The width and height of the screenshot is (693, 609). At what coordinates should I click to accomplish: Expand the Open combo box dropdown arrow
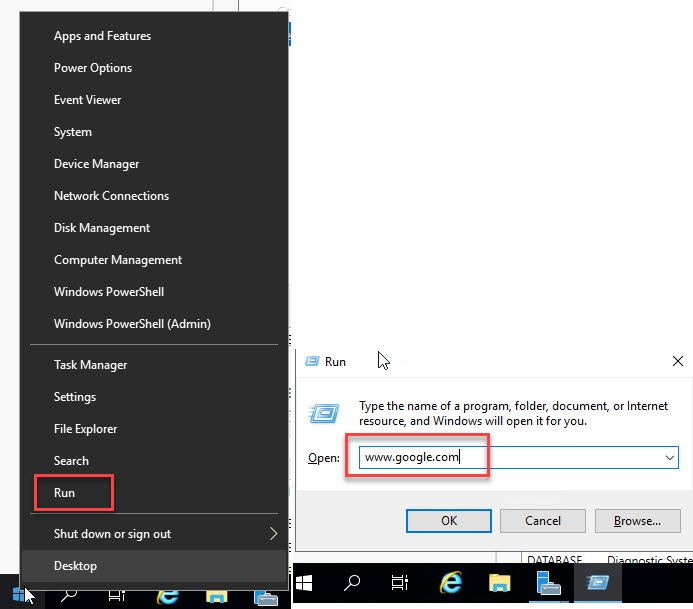coord(670,458)
